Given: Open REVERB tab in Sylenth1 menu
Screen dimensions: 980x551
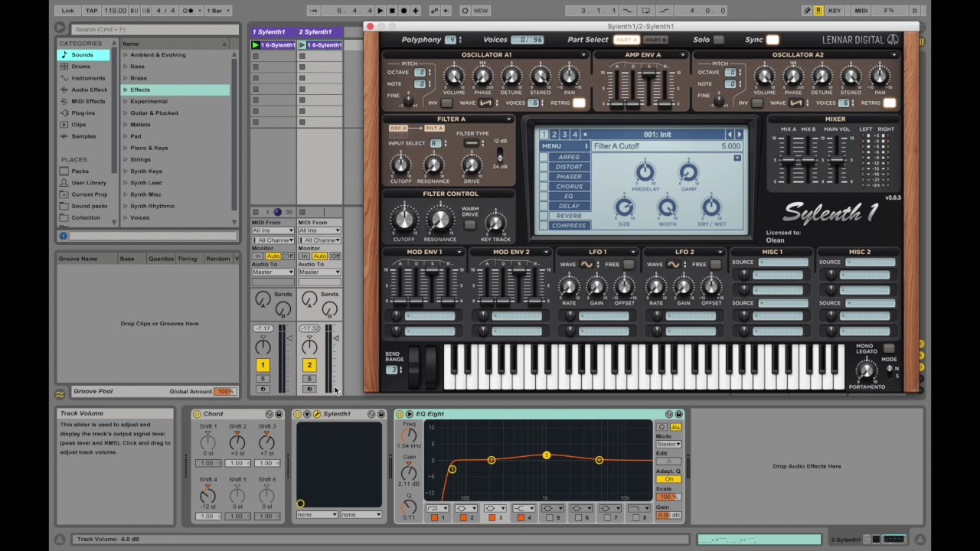Looking at the screenshot, I should coord(569,216).
